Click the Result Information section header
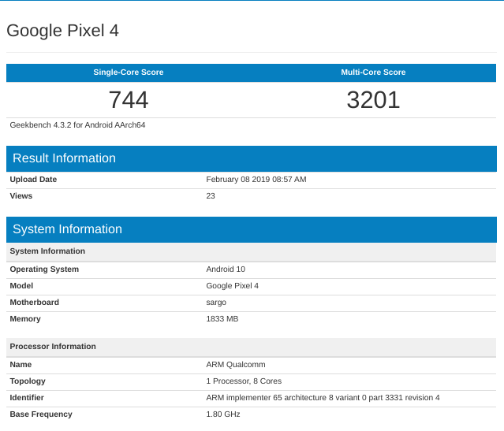 click(64, 158)
